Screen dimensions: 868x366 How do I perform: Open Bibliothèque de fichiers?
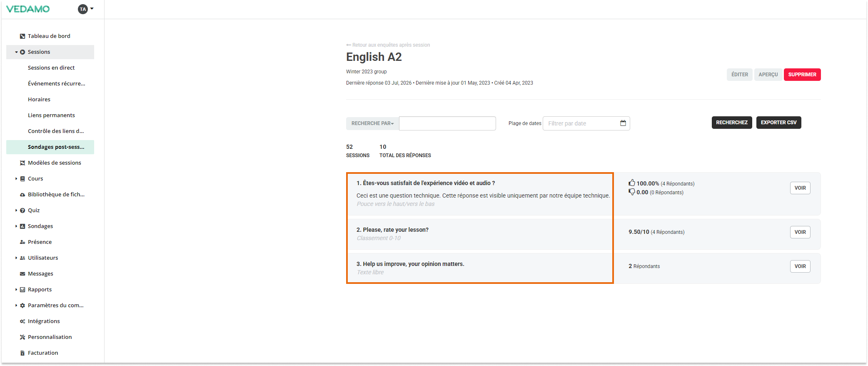(56, 195)
